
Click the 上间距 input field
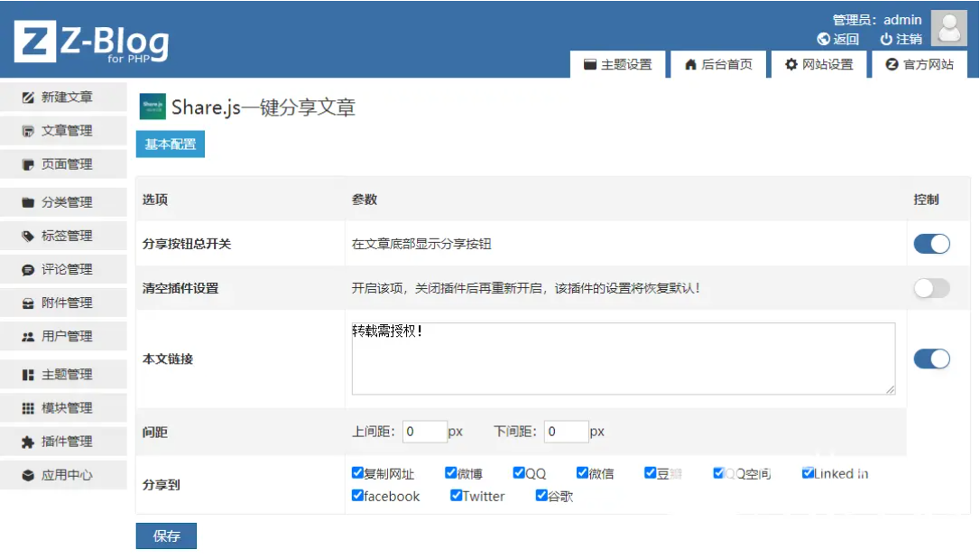click(x=424, y=432)
